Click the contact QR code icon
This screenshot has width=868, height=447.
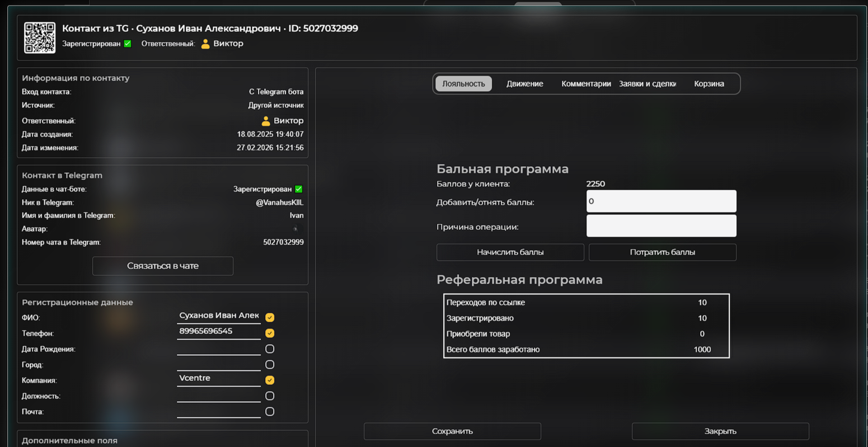(x=39, y=37)
